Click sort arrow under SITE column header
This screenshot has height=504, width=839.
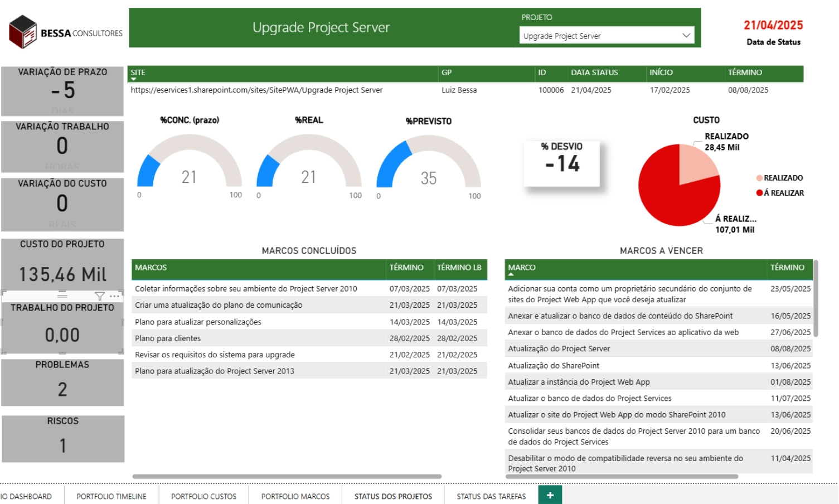(134, 79)
